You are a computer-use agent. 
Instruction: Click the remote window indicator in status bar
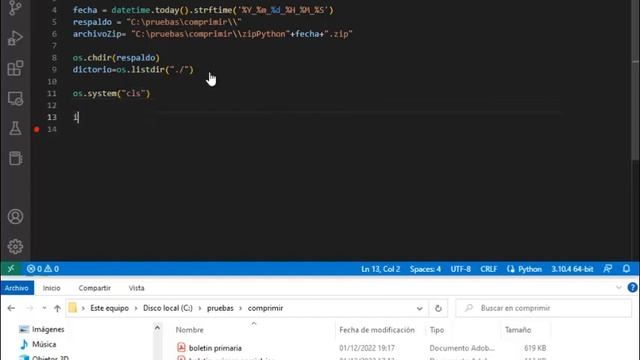click(11, 269)
